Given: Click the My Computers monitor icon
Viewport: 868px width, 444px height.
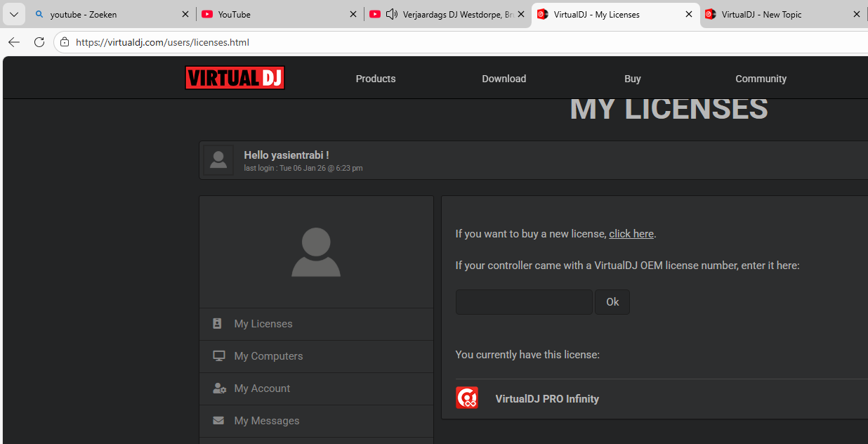Looking at the screenshot, I should (x=219, y=356).
